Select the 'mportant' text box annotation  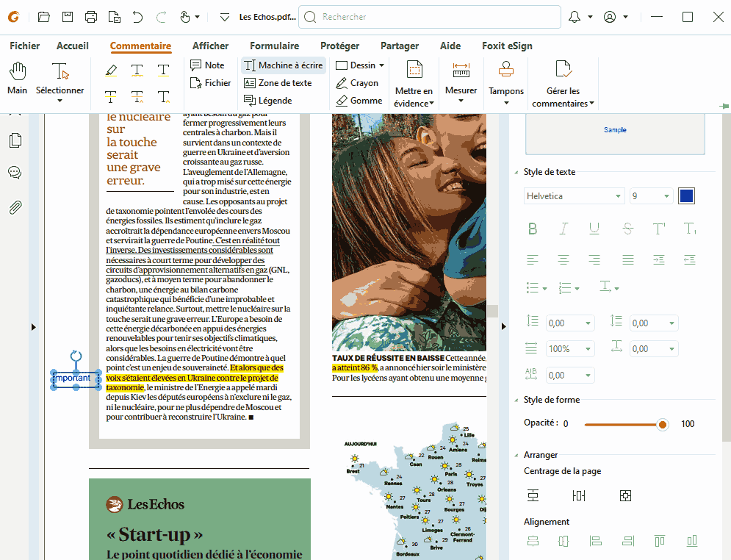click(76, 378)
